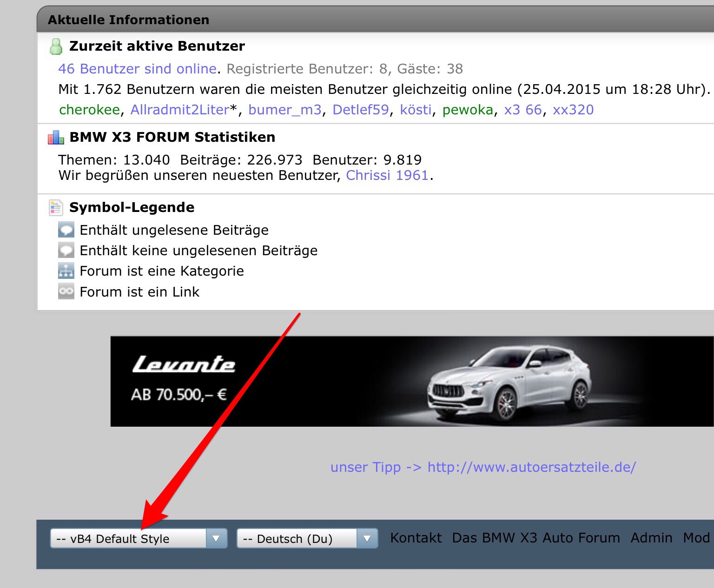Click the forum link chain icon
This screenshot has height=588, width=714.
coord(66,291)
